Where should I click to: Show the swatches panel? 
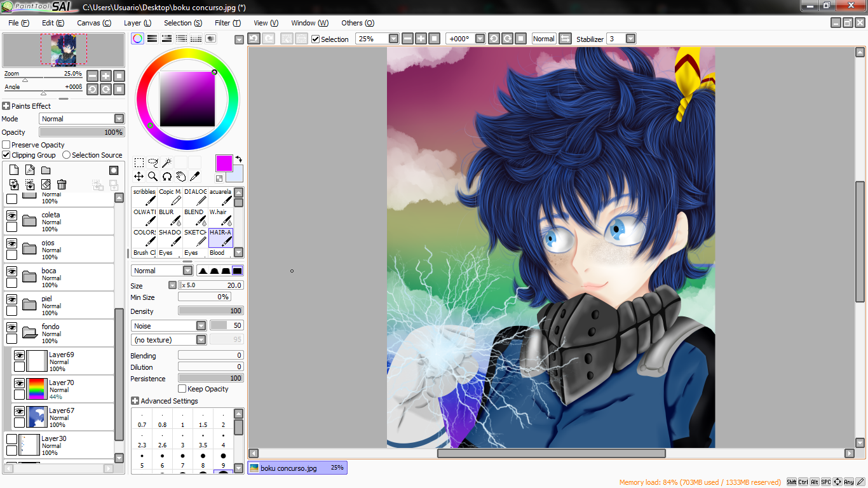(x=196, y=39)
